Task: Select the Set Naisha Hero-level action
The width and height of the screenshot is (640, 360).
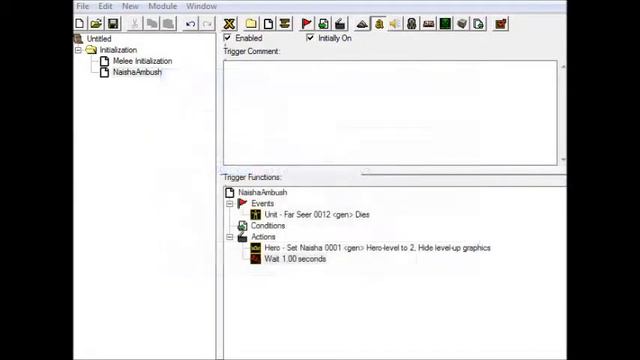Action: (x=377, y=248)
